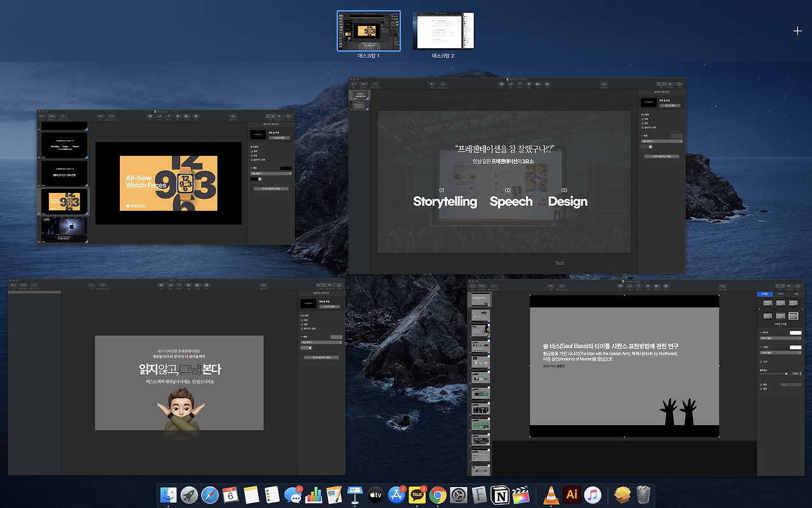
Task: Select the All-New Watch Faces Keynote window
Action: (x=166, y=177)
